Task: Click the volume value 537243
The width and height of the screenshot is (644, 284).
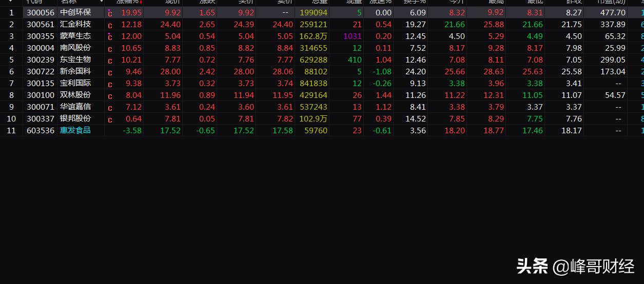Action: (314, 107)
